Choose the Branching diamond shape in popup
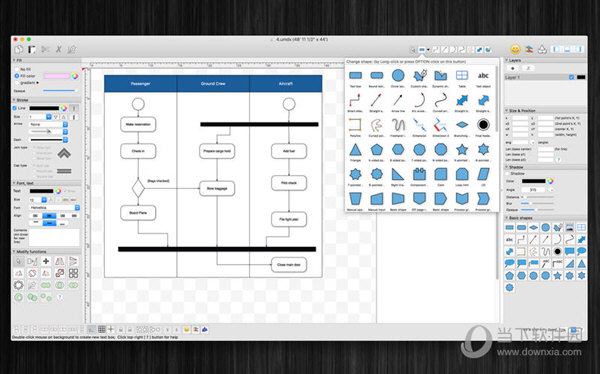This screenshot has height=374, width=600. 462,124
